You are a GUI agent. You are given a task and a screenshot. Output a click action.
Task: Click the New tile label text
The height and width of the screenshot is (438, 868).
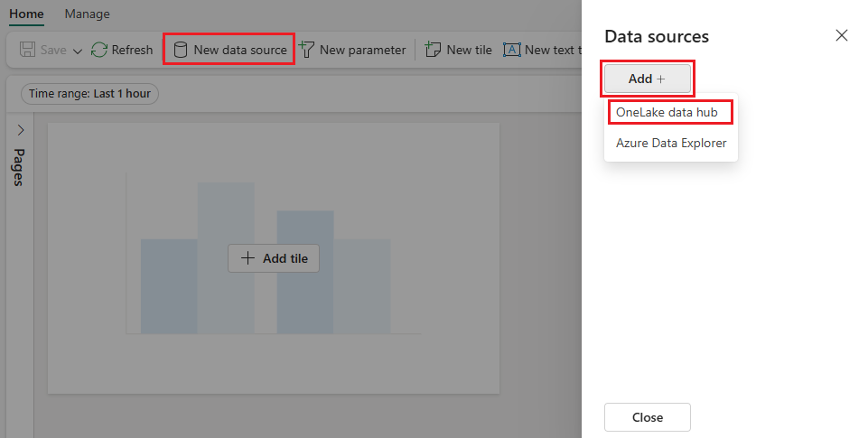(x=469, y=50)
